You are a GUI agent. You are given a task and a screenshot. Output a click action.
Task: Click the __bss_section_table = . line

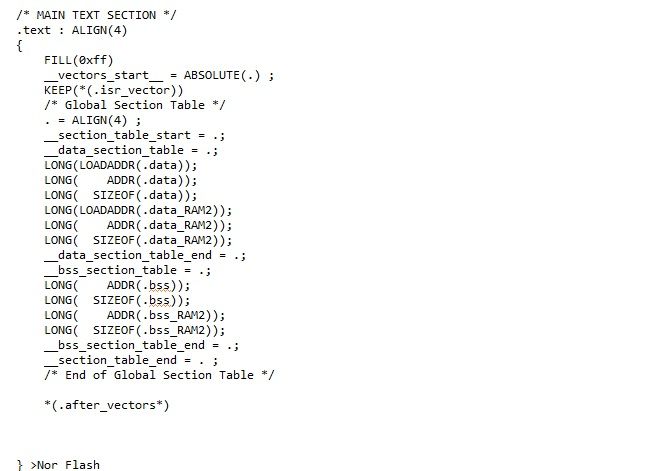tap(127, 270)
